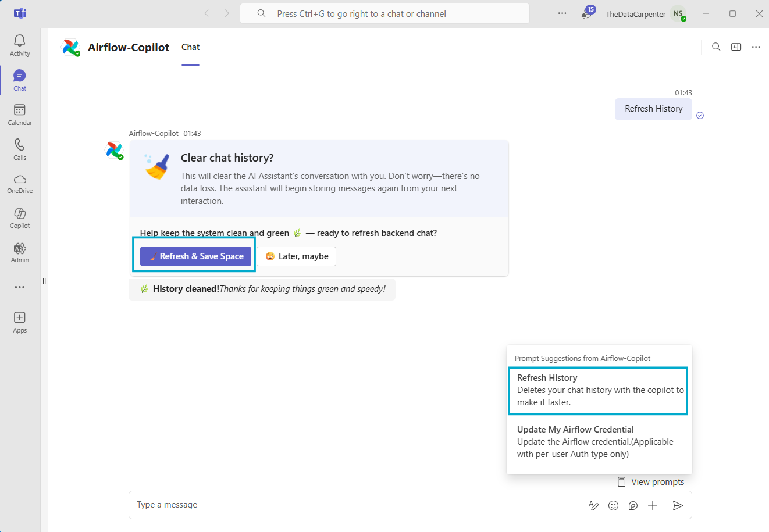769x532 pixels.
Task: Show more apps via sidebar ellipsis
Action: (x=20, y=287)
